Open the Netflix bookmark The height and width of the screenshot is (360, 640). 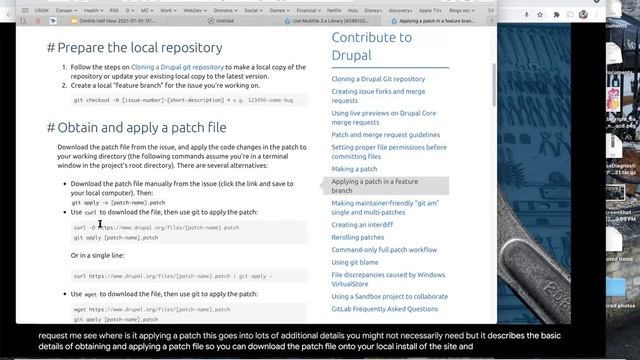334,10
